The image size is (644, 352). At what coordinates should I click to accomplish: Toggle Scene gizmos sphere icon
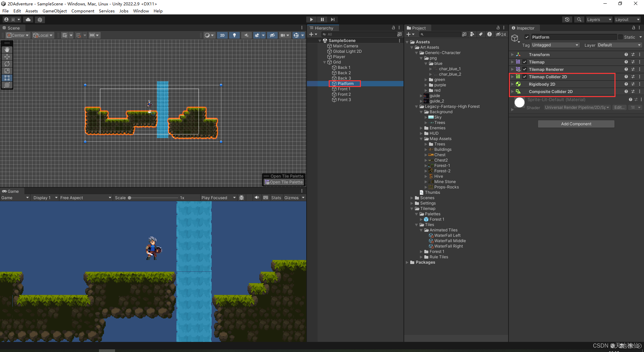pyautogui.click(x=296, y=35)
